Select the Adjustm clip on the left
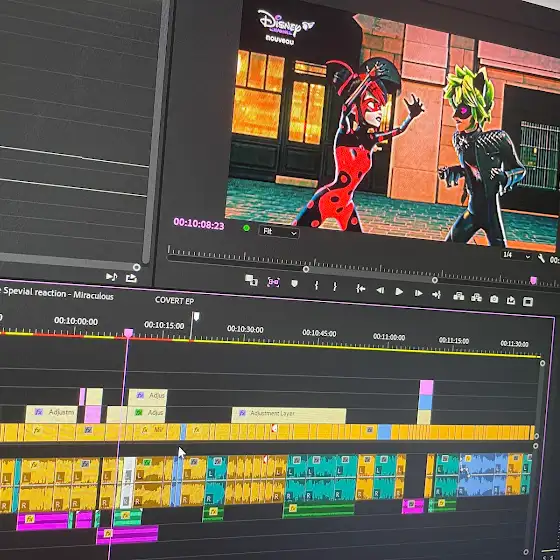Image resolution: width=560 pixels, height=560 pixels. (x=51, y=414)
